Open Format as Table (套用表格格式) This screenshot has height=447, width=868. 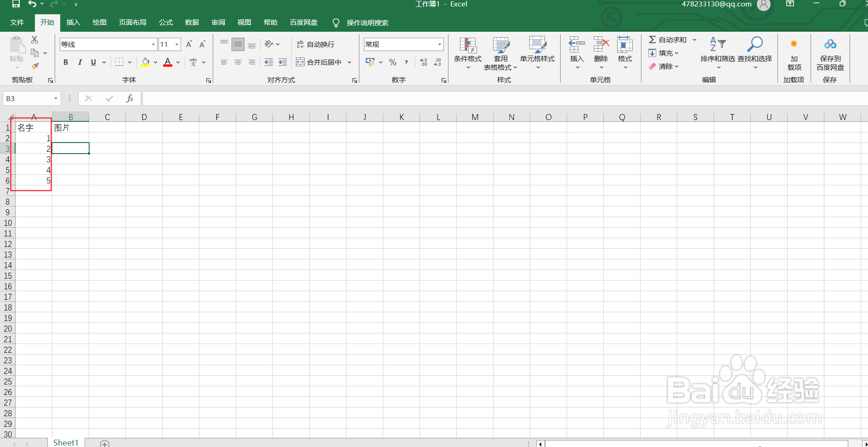[500, 53]
